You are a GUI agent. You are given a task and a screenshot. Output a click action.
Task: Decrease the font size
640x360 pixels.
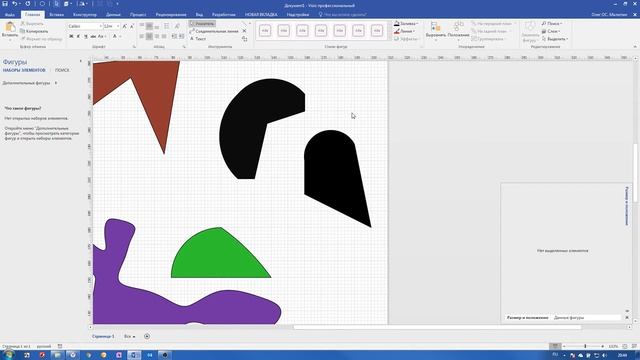pyautogui.click(x=132, y=26)
